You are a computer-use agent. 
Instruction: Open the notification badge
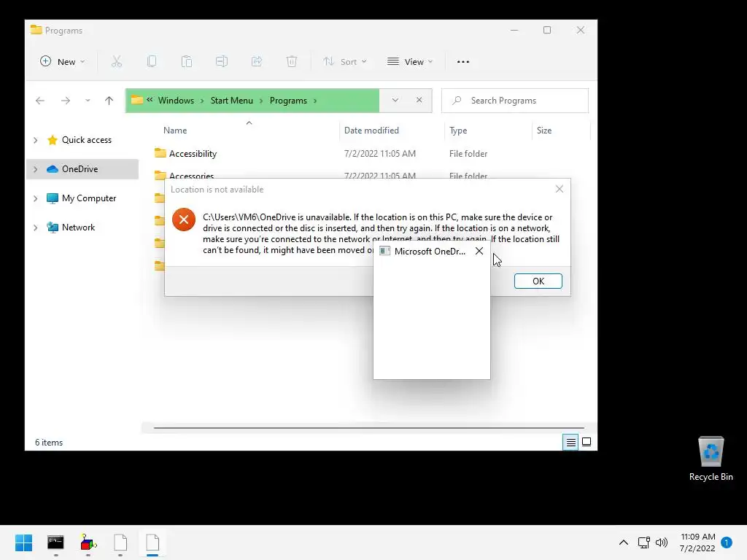coord(727,542)
